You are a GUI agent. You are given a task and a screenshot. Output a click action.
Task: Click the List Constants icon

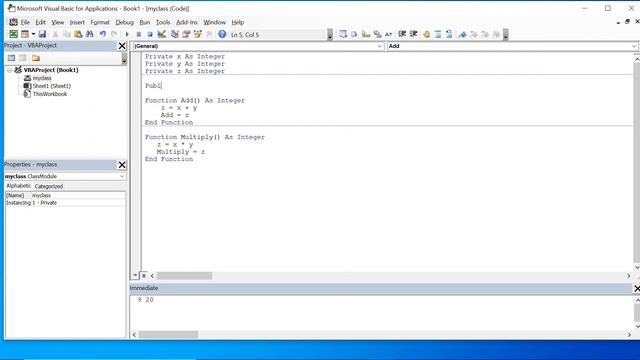354,34
